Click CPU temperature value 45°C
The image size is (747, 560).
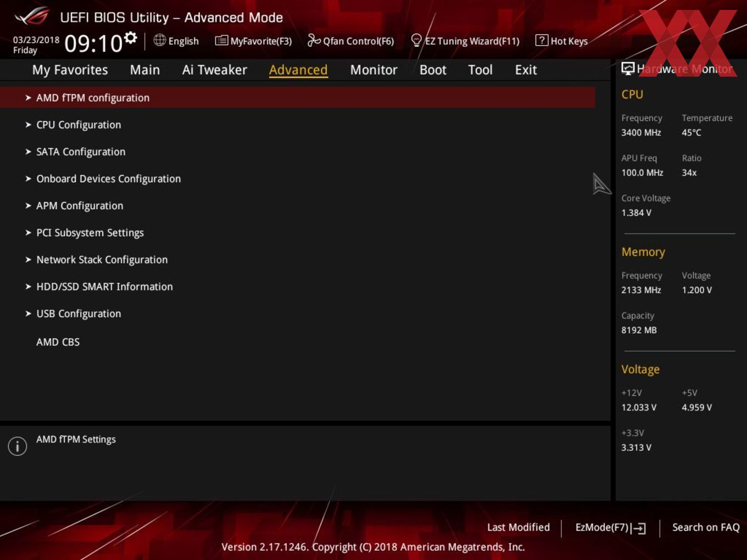click(x=692, y=132)
